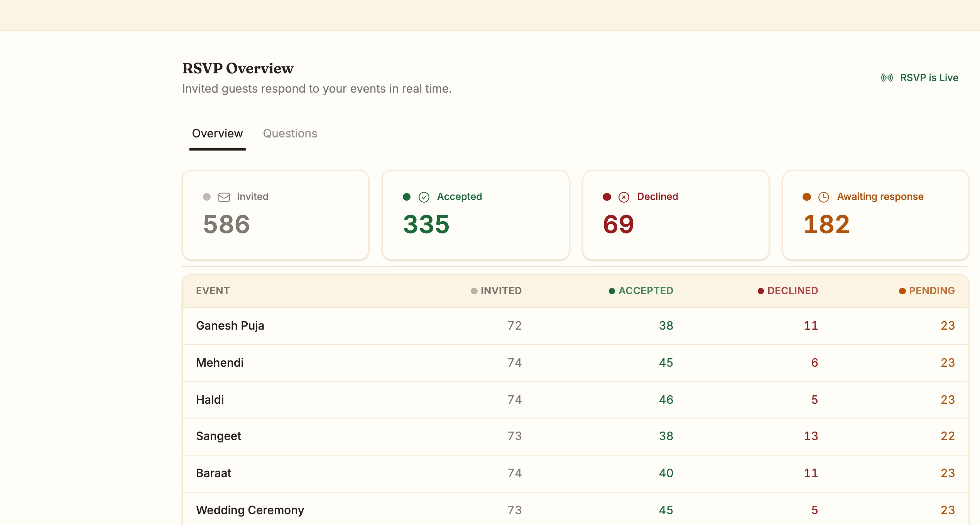This screenshot has width=980, height=525.
Task: Click Haldi invited count 74
Action: point(515,400)
